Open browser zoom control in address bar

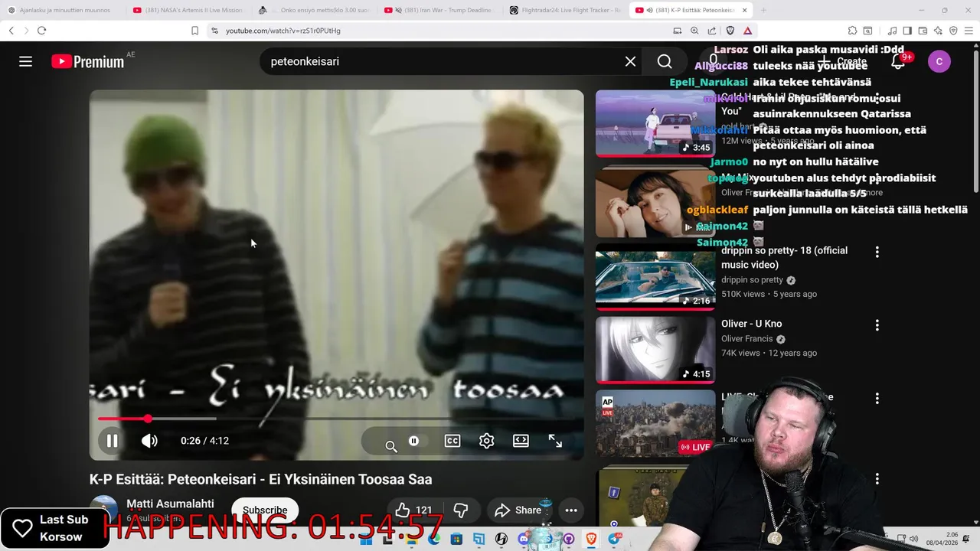click(x=694, y=31)
